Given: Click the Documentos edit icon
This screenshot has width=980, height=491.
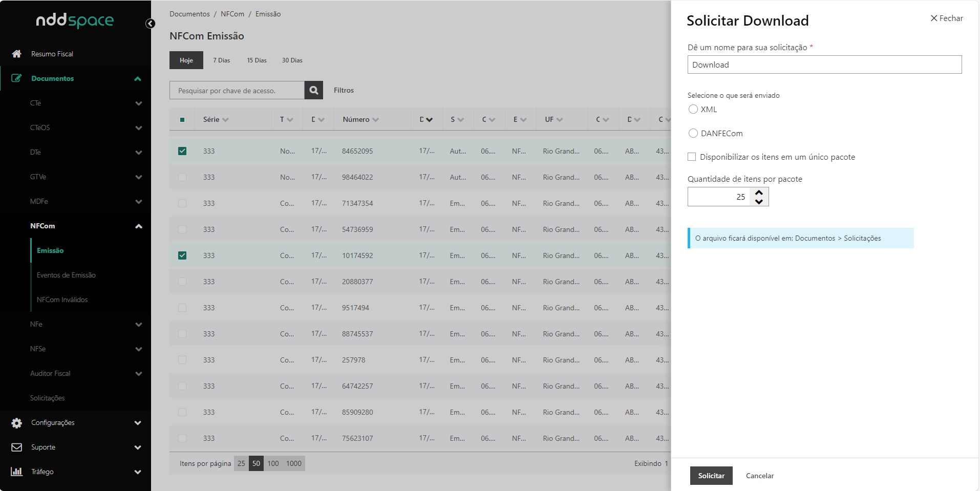Looking at the screenshot, I should click(16, 78).
